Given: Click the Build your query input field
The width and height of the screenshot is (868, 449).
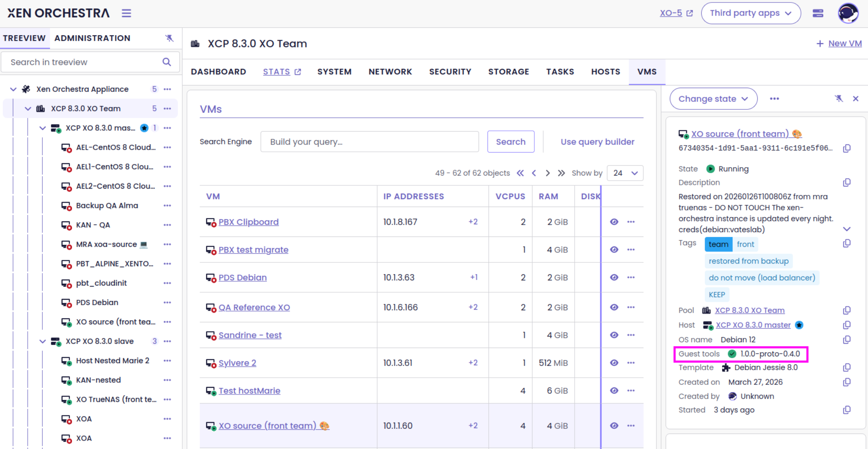Looking at the screenshot, I should 370,142.
